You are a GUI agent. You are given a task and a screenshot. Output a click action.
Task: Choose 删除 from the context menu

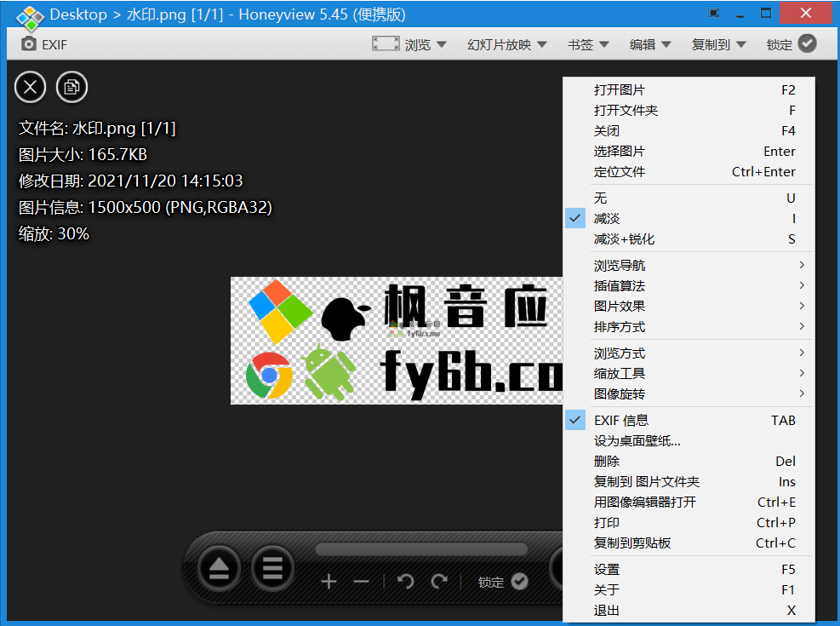tap(689, 462)
